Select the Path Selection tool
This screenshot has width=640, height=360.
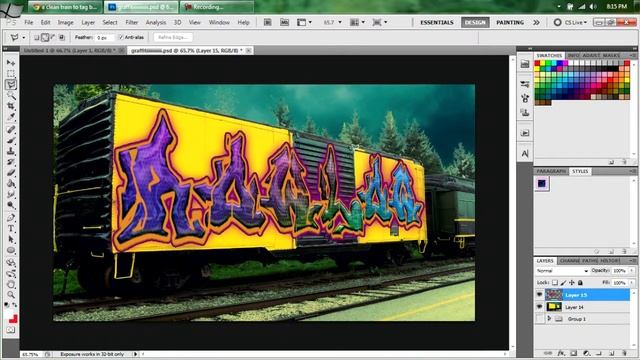pos(11,240)
